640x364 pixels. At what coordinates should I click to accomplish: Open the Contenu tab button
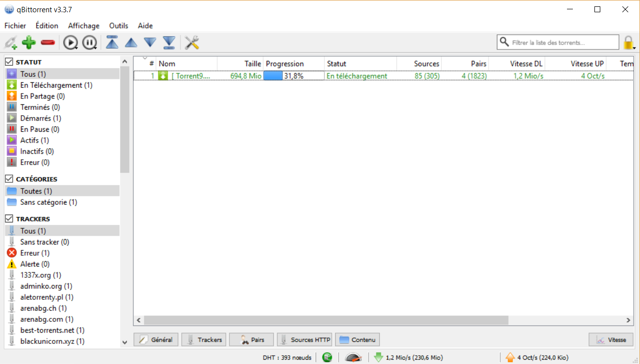coord(357,340)
